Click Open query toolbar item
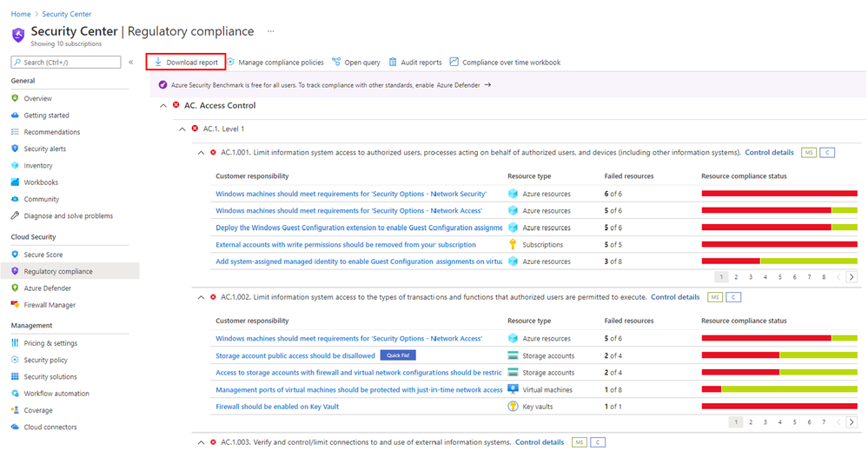 tap(356, 63)
